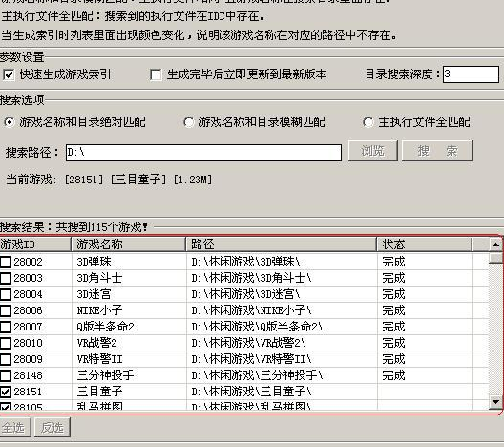
Task: Enable 生成完毕后立即更新到最新版本 checkbox
Action: pyautogui.click(x=156, y=74)
